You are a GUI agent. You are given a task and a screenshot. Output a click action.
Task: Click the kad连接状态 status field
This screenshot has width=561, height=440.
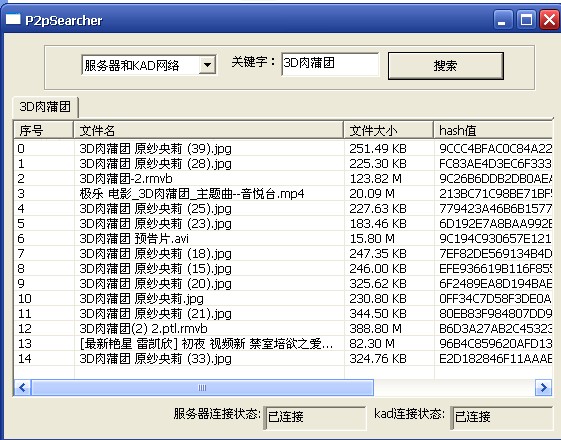(x=502, y=417)
